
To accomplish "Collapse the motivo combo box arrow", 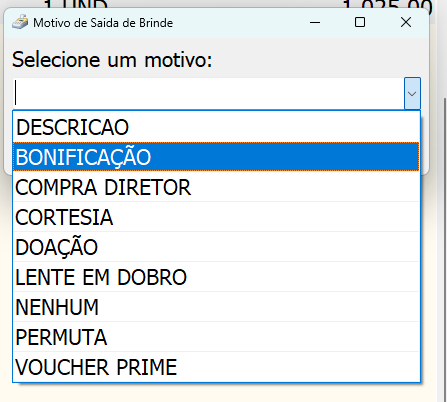I will 412,94.
